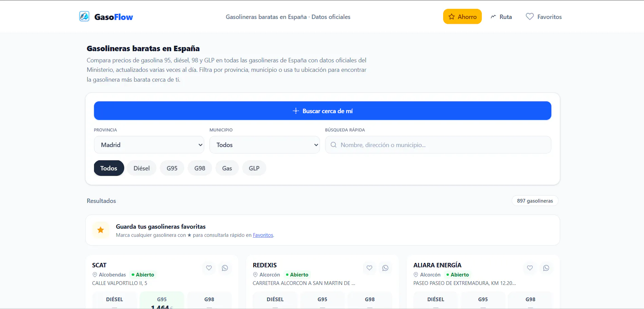Share ALIARA ENERGÍA via WhatsApp icon
Screen dimensions: 644x309
click(546, 268)
